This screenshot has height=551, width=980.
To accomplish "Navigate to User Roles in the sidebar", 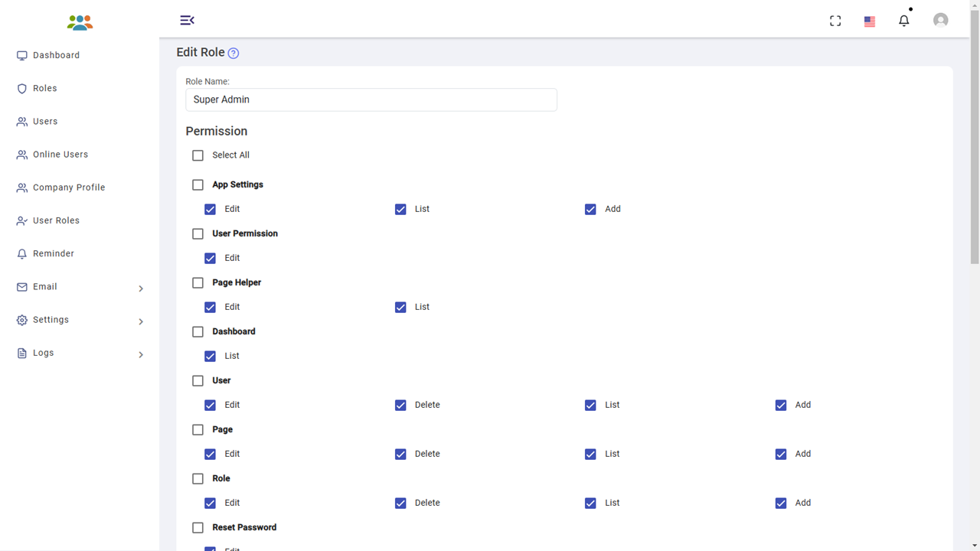I will point(56,220).
